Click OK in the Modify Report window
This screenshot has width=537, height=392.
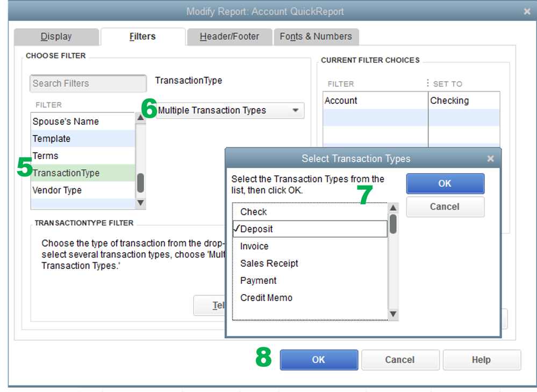[x=319, y=360]
